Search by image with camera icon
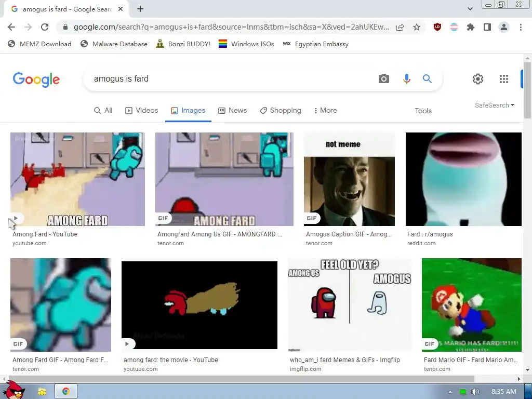This screenshot has height=399, width=532. tap(384, 79)
